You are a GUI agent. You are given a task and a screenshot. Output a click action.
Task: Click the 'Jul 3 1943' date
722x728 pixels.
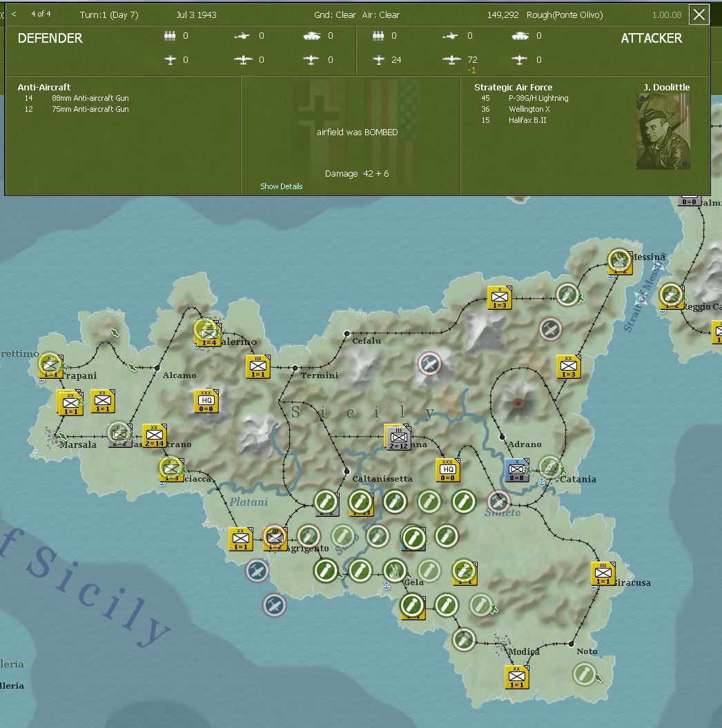click(x=197, y=15)
